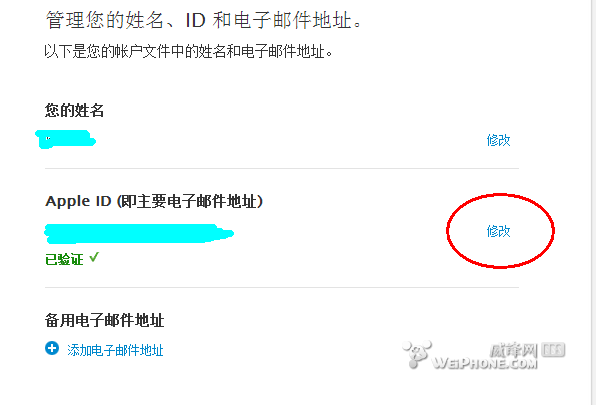Click the divider line below the name section

pyautogui.click(x=282, y=168)
